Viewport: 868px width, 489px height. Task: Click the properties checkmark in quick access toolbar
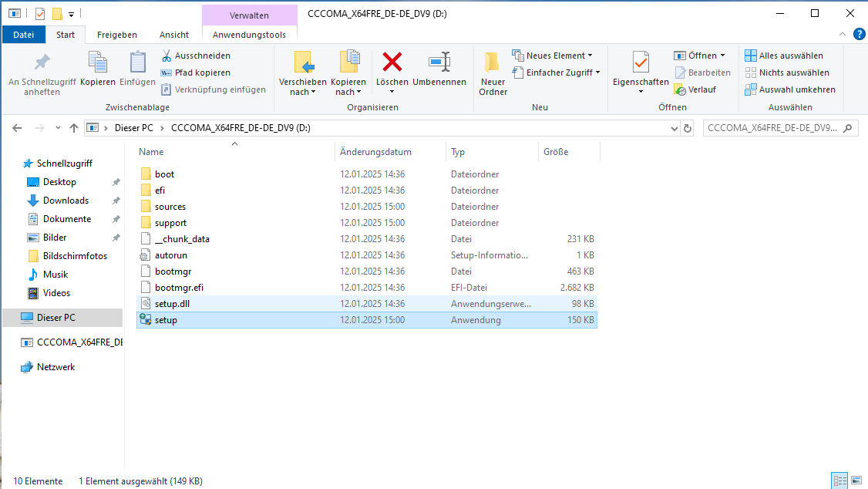pos(40,13)
